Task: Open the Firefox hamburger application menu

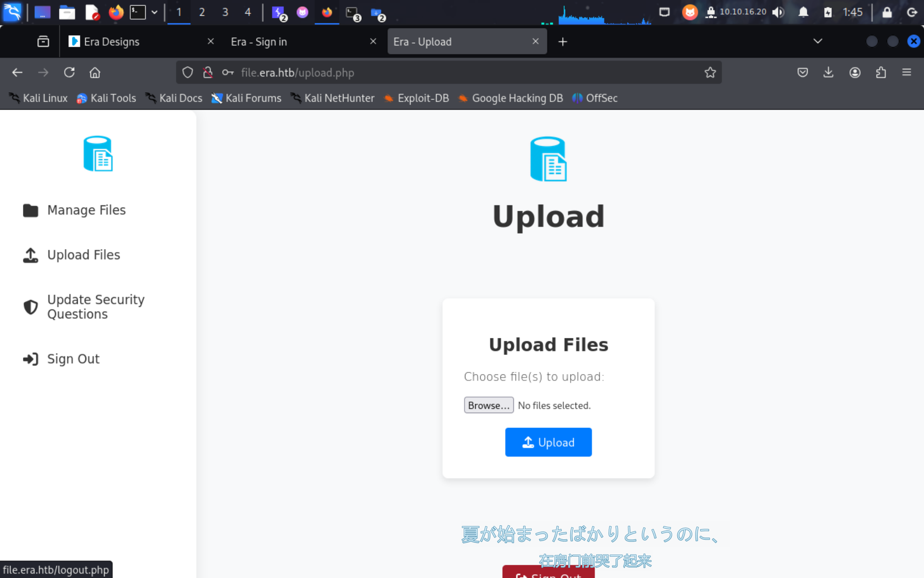Action: [x=907, y=73]
